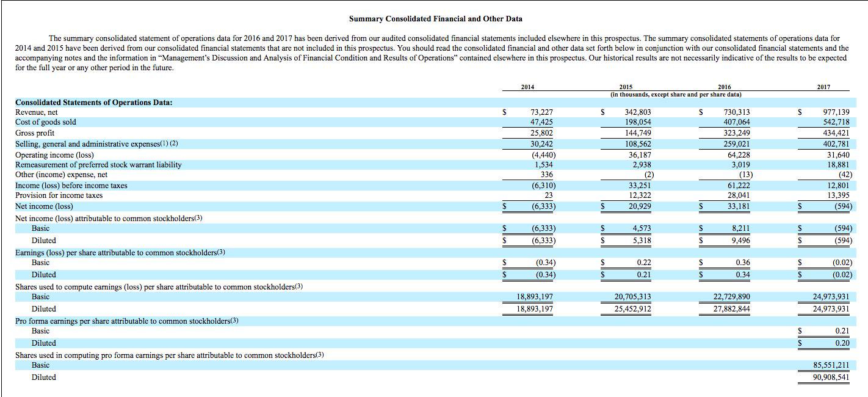
Task: Click pro forma diluted shares 90,908,541
Action: point(831,377)
